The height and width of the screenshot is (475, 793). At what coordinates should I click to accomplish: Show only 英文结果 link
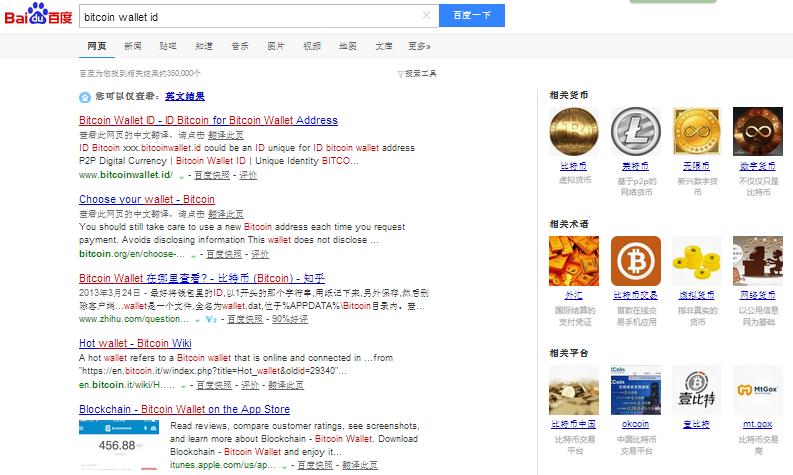click(x=185, y=96)
